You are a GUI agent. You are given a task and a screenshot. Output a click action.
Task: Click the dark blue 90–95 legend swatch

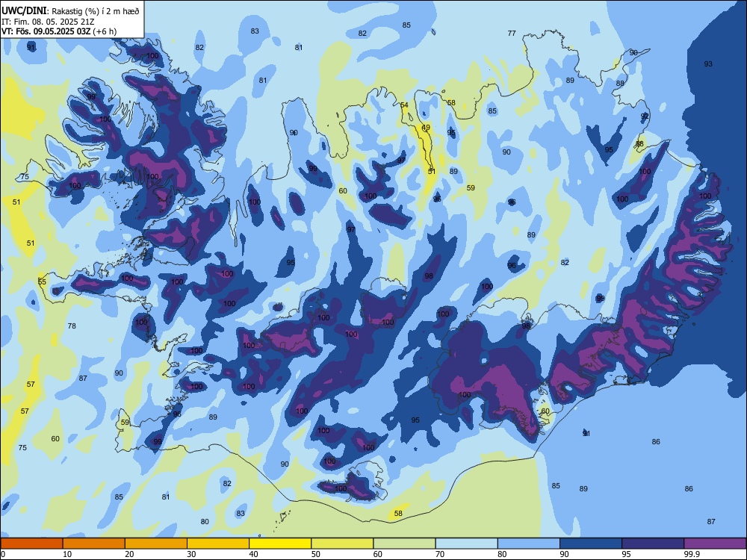591,544
